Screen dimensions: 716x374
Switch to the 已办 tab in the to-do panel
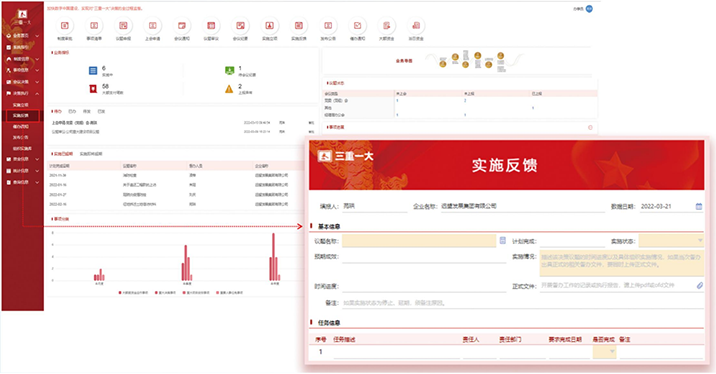[x=72, y=111]
